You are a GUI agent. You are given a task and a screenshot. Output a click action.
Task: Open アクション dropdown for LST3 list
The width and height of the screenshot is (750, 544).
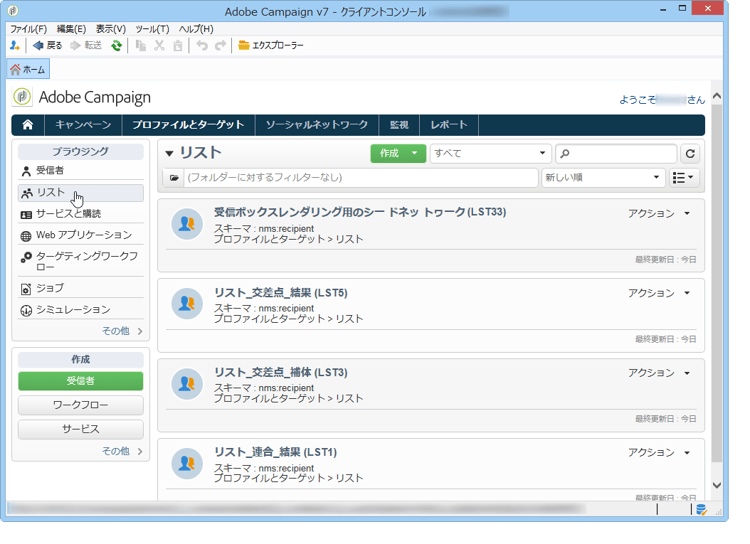point(659,373)
